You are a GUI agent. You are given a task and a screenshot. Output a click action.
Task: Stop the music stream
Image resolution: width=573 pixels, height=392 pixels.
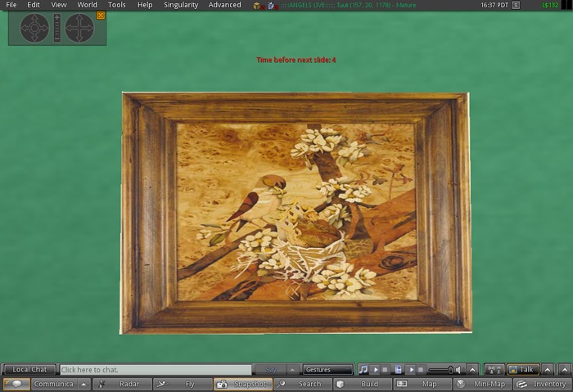tap(385, 370)
